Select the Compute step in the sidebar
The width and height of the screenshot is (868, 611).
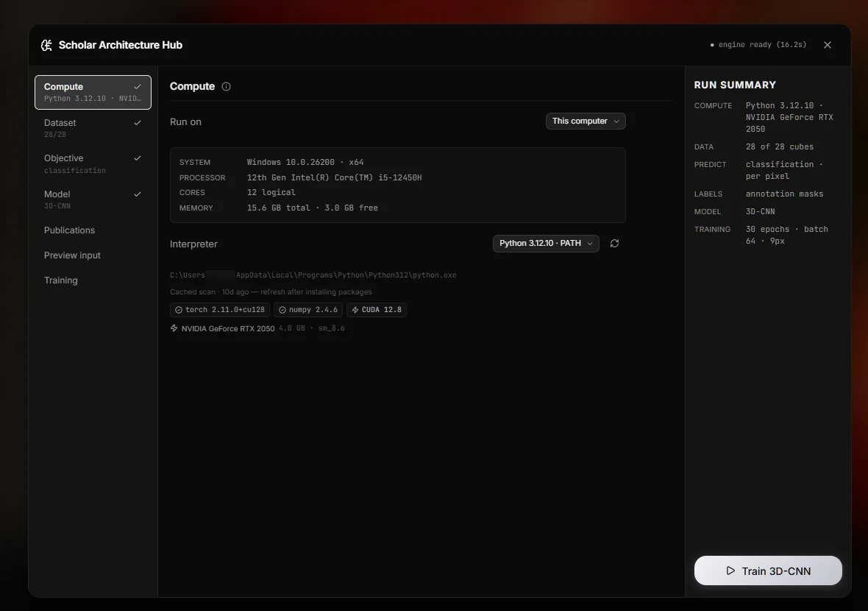pyautogui.click(x=93, y=92)
